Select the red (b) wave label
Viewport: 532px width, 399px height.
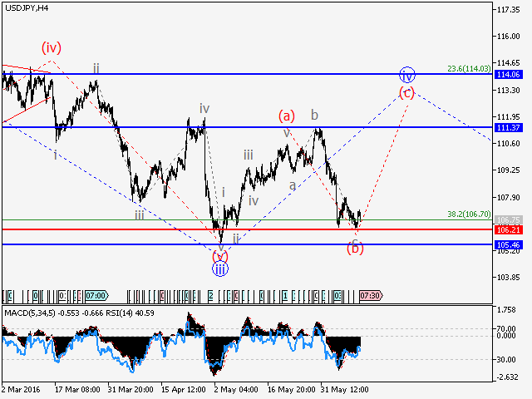point(355,249)
